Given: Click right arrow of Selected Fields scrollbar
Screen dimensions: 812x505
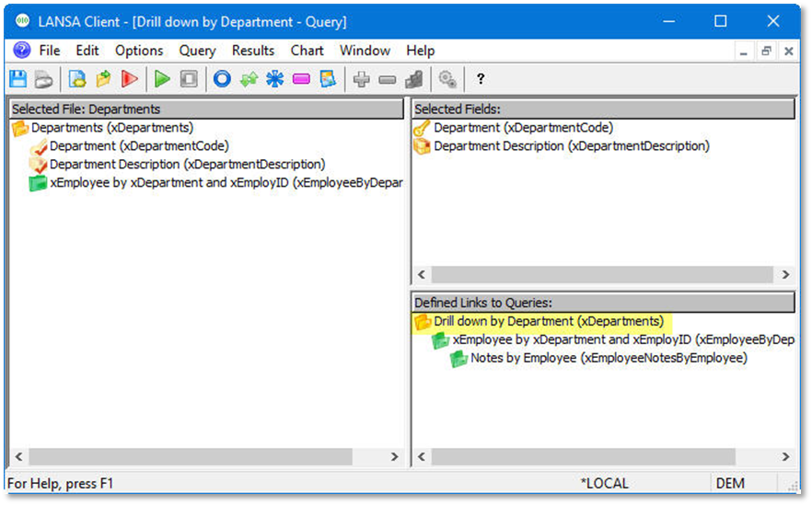Looking at the screenshot, I should pyautogui.click(x=785, y=274).
